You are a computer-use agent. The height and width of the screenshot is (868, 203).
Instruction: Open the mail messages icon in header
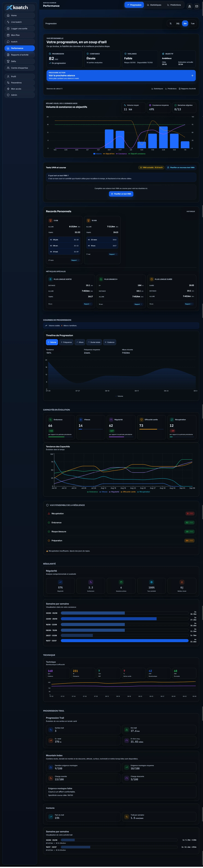coord(197,6)
